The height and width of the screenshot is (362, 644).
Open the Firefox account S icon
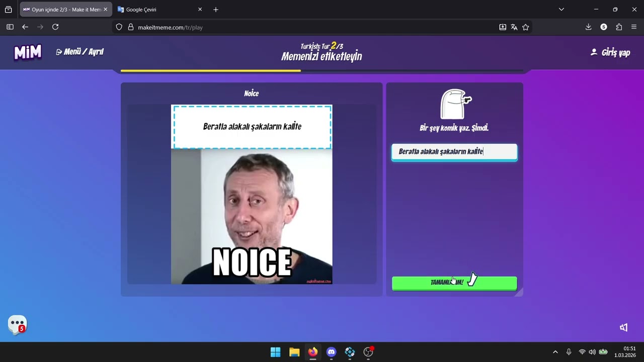click(604, 27)
